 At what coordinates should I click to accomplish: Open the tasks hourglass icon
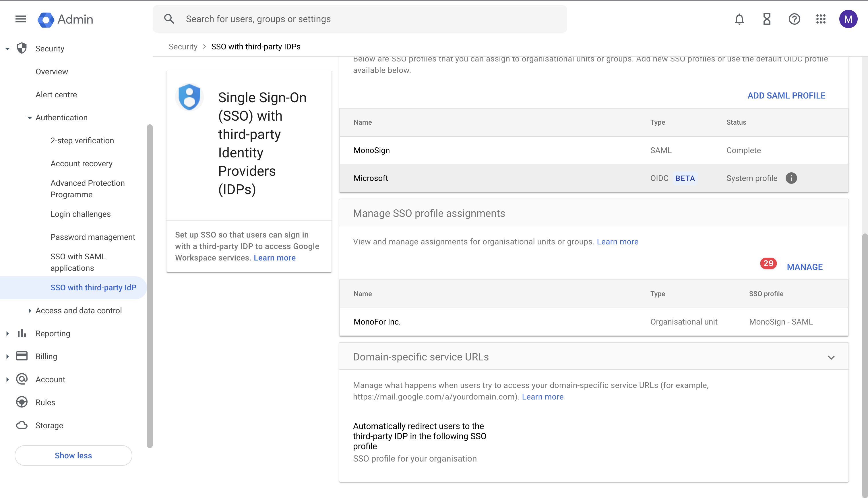tap(767, 19)
